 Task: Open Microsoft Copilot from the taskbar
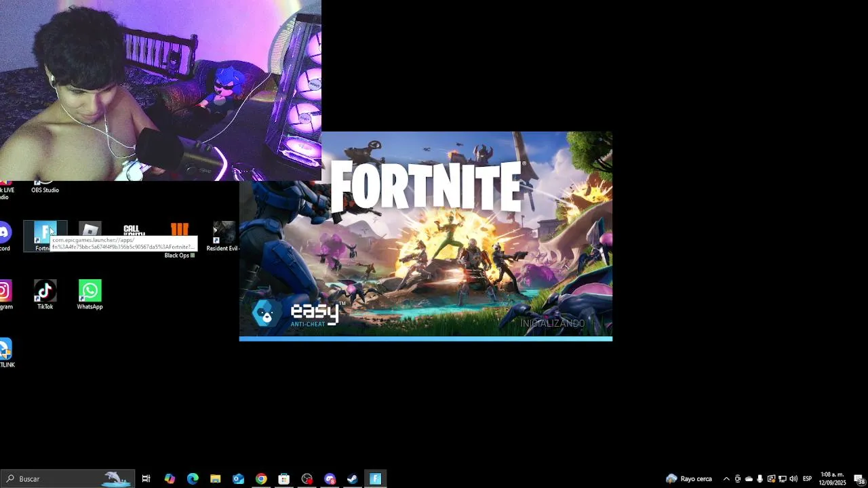click(170, 479)
